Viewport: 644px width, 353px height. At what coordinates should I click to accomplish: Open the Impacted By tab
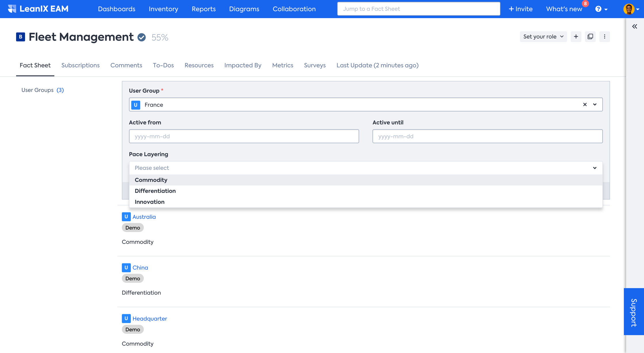tap(243, 65)
